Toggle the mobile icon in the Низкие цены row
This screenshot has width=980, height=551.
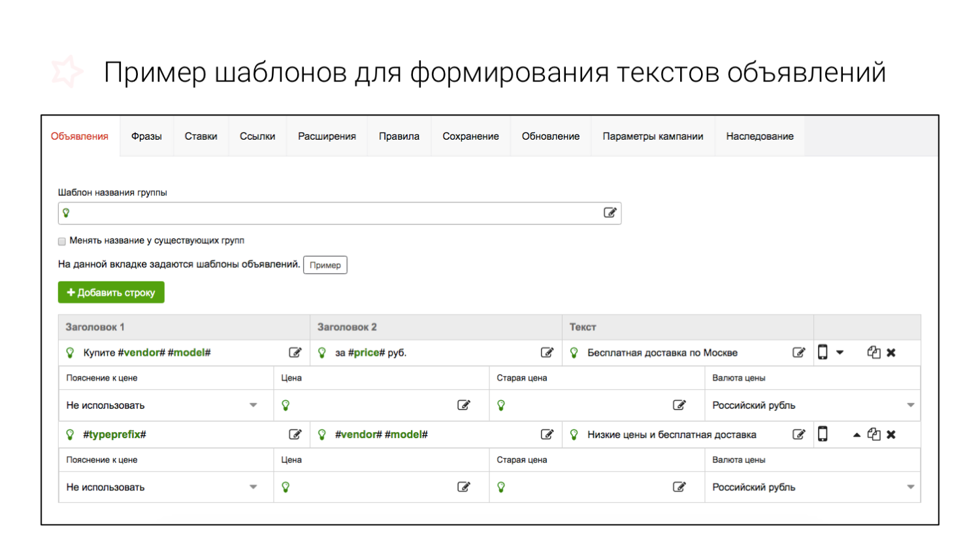coord(823,434)
